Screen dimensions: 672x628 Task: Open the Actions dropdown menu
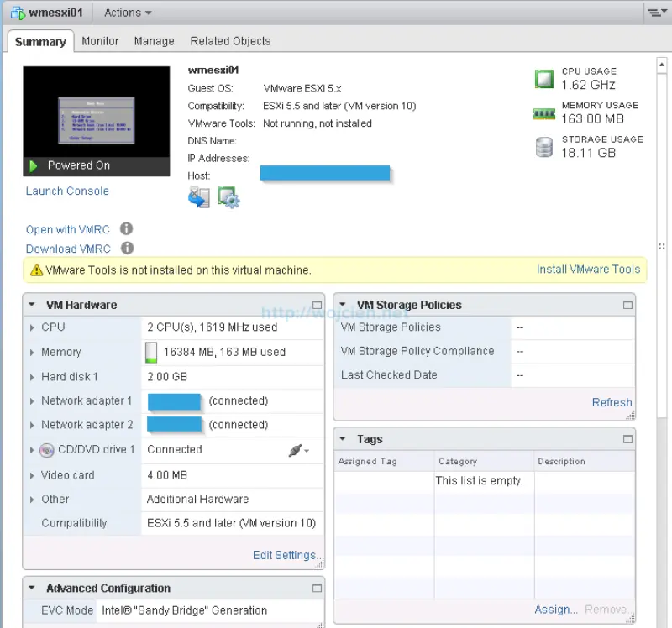click(126, 12)
